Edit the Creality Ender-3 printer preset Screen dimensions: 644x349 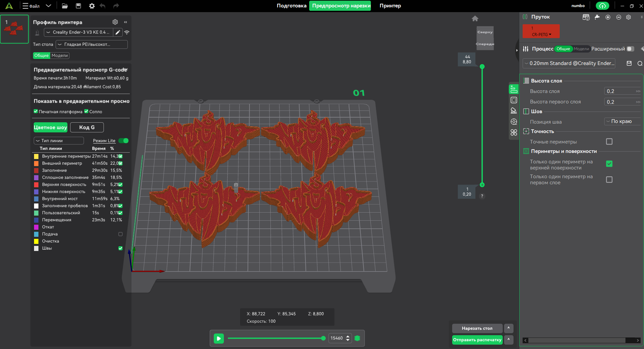click(118, 32)
